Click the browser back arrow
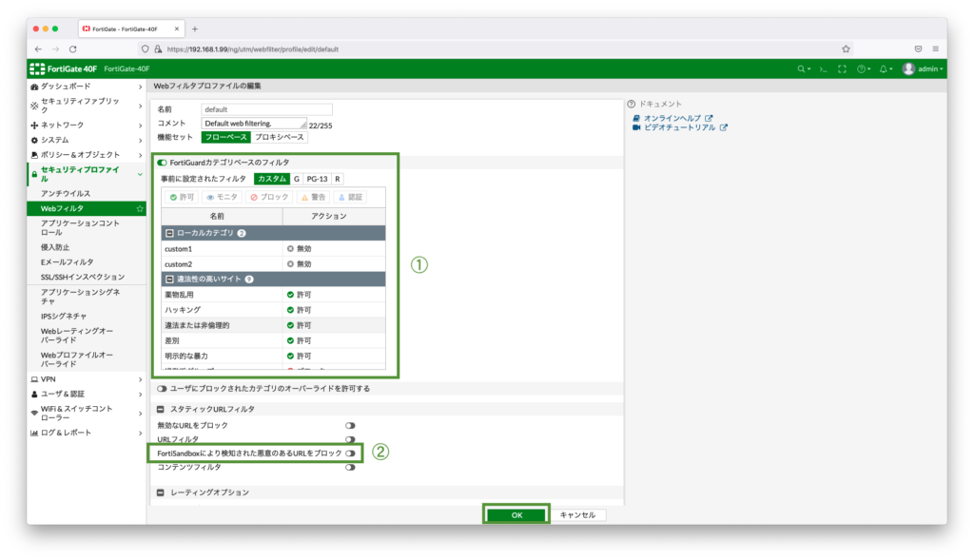This screenshot has width=974, height=560. (x=38, y=49)
